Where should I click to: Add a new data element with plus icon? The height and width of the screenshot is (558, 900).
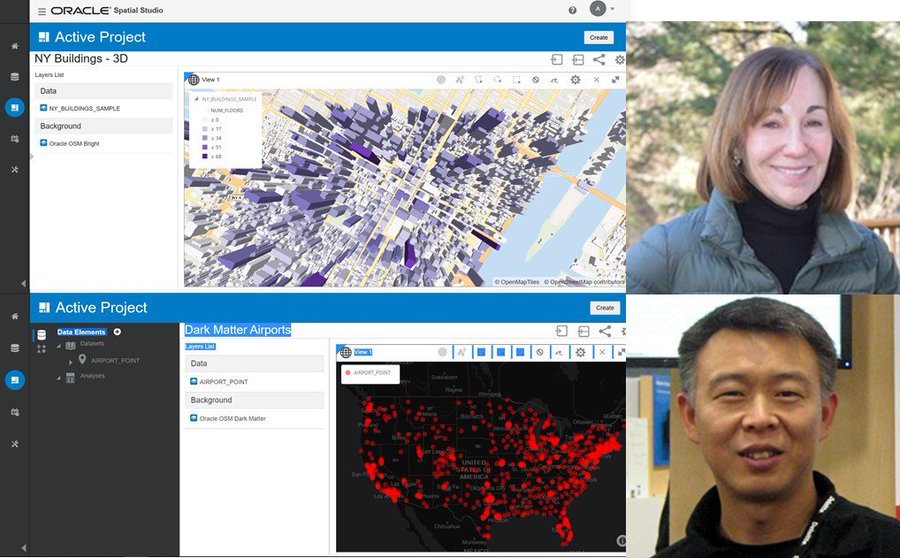coord(117,332)
